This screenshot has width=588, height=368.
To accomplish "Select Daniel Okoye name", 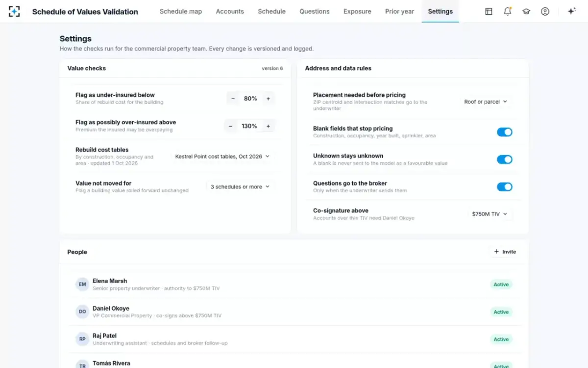I will [x=111, y=309].
